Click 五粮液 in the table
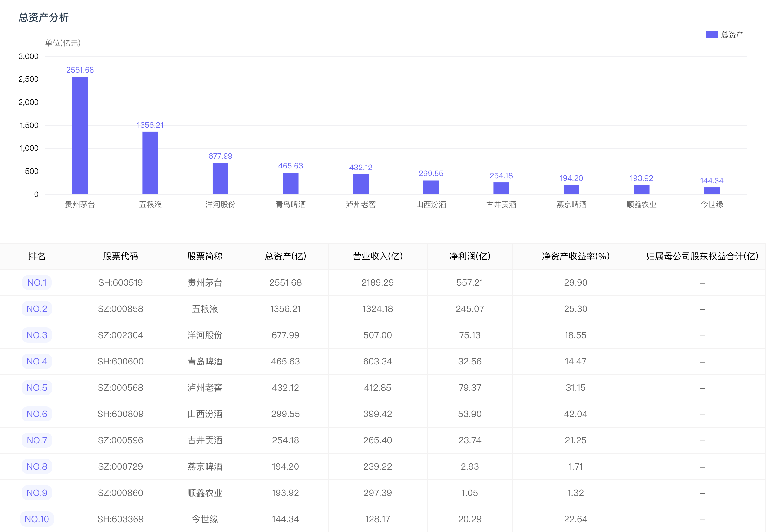The height and width of the screenshot is (532, 766). tap(205, 309)
